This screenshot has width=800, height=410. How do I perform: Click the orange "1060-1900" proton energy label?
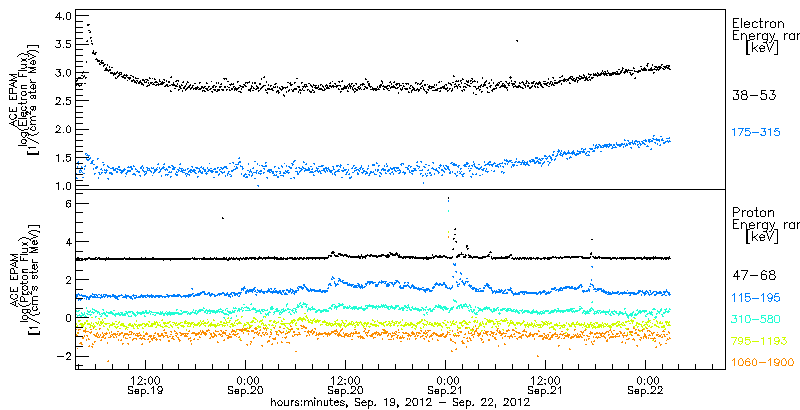point(763,363)
